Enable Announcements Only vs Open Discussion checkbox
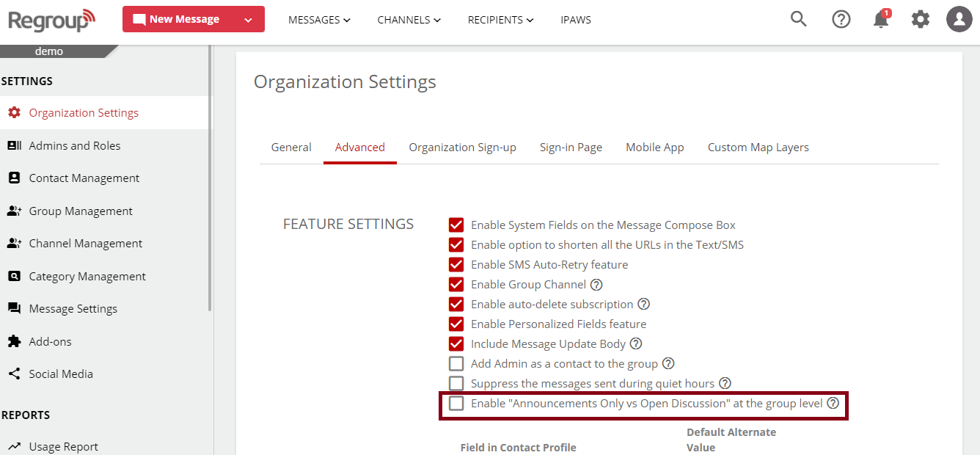Screen dimensions: 980x455 pos(456,404)
